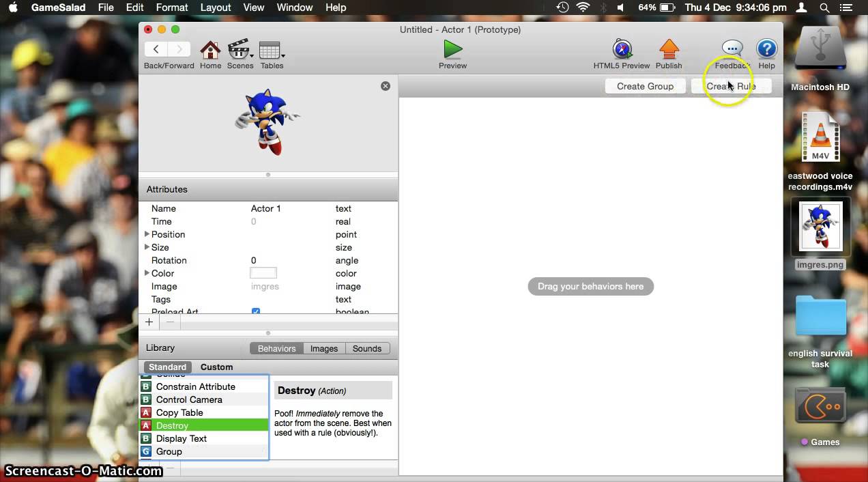The height and width of the screenshot is (482, 868).
Task: Select the Display Text behavior
Action: (x=182, y=438)
